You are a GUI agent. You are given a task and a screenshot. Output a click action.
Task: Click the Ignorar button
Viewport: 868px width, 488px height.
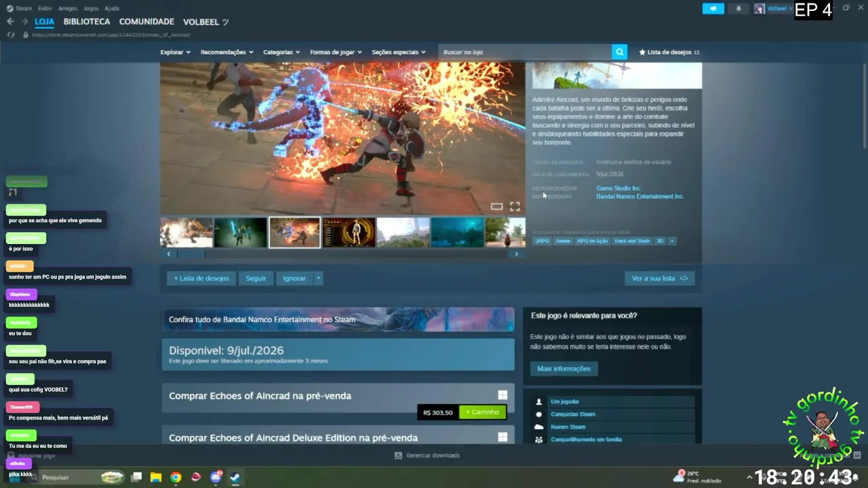coord(294,279)
